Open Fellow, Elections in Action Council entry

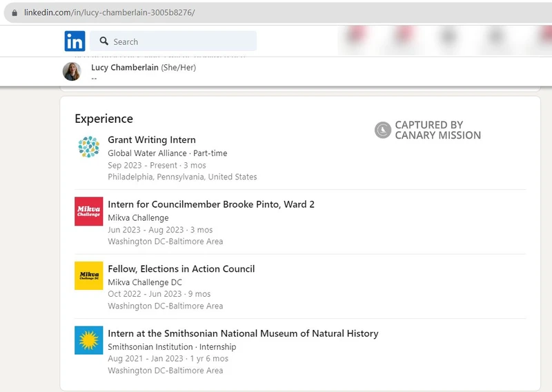[181, 268]
